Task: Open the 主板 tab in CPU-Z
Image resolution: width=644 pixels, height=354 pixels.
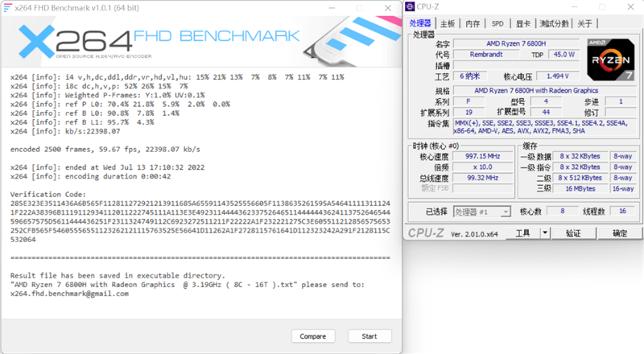Action: coord(448,23)
